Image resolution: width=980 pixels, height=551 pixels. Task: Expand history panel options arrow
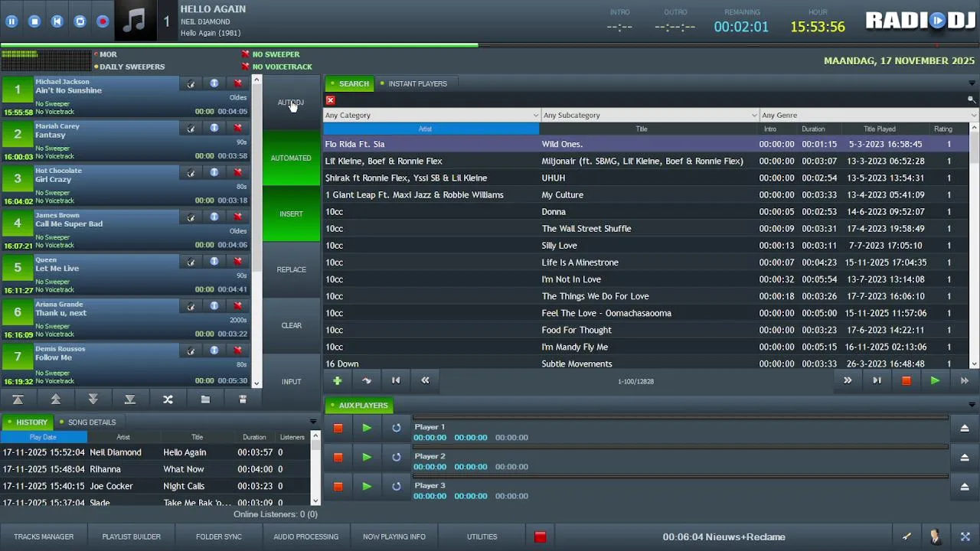pyautogui.click(x=313, y=422)
